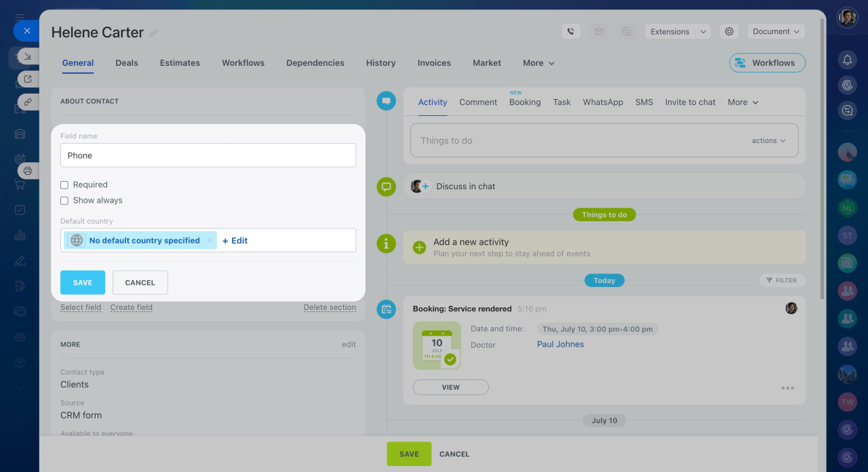Click the copy link icon beside Helene Carter
Viewport: 868px width, 472px height.
tap(154, 33)
